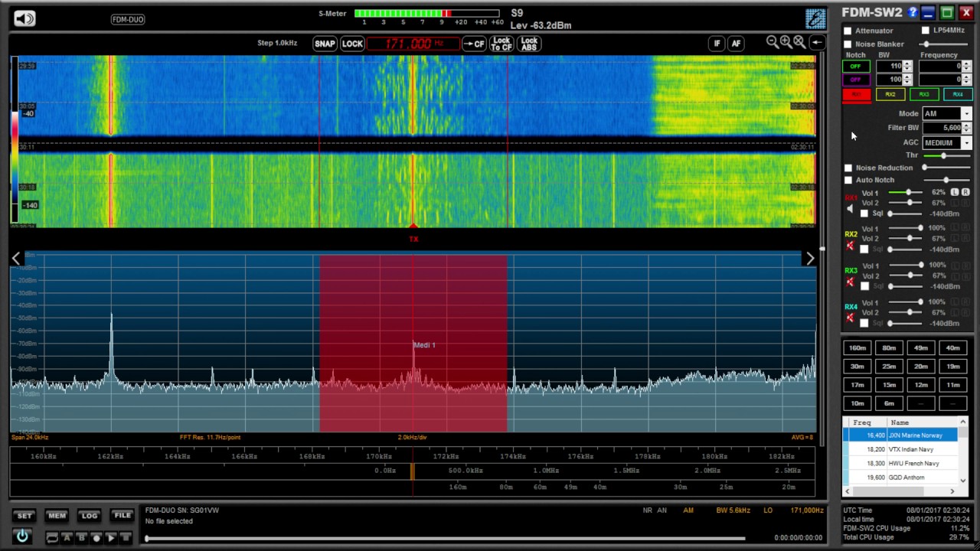The image size is (980, 551).
Task: Adjust the Auto Notch slider
Action: [x=948, y=180]
